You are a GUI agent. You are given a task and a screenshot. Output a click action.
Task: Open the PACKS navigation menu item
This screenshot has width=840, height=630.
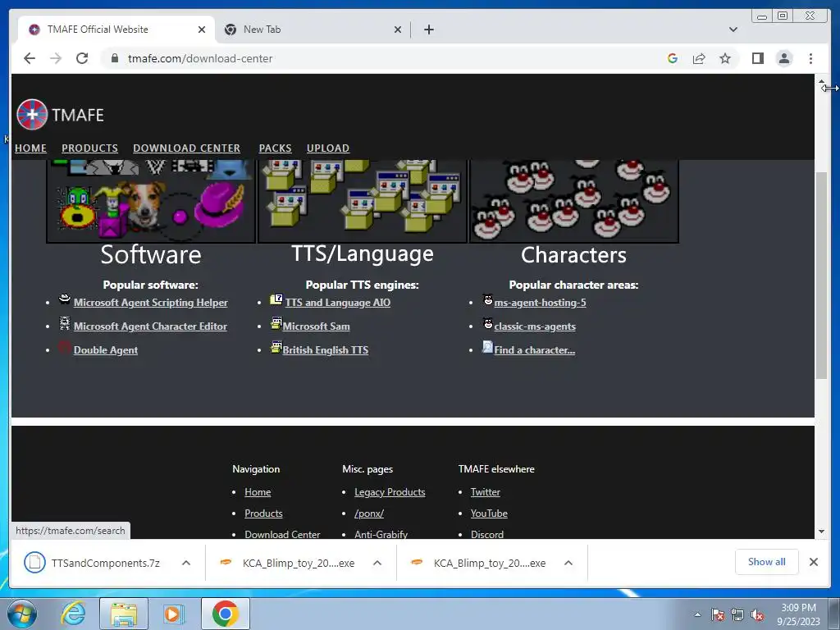(275, 148)
